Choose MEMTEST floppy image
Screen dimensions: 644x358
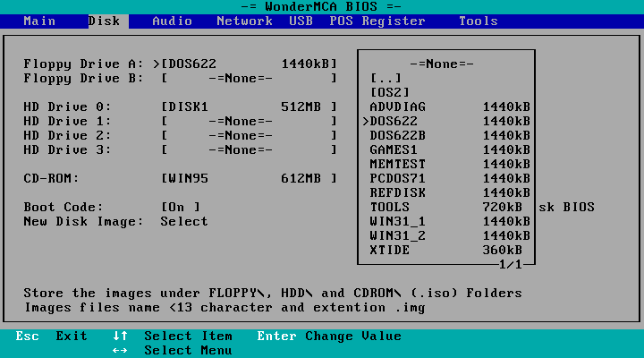[450, 165]
